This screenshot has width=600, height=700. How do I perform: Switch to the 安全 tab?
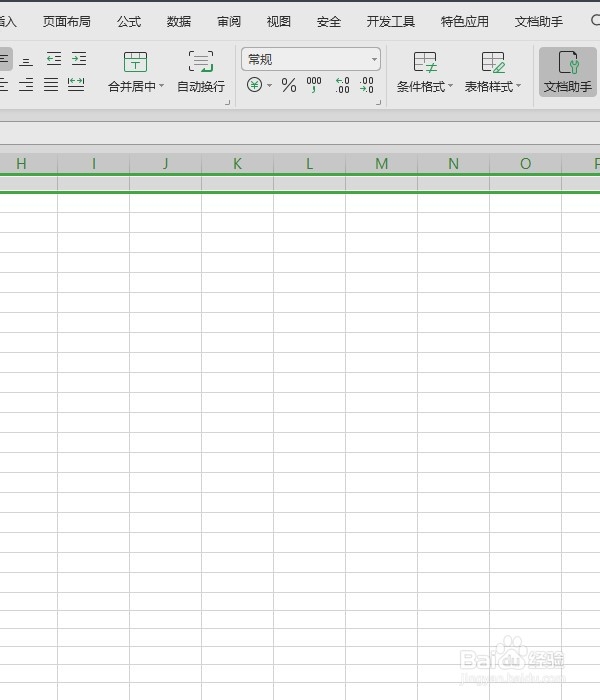point(329,21)
